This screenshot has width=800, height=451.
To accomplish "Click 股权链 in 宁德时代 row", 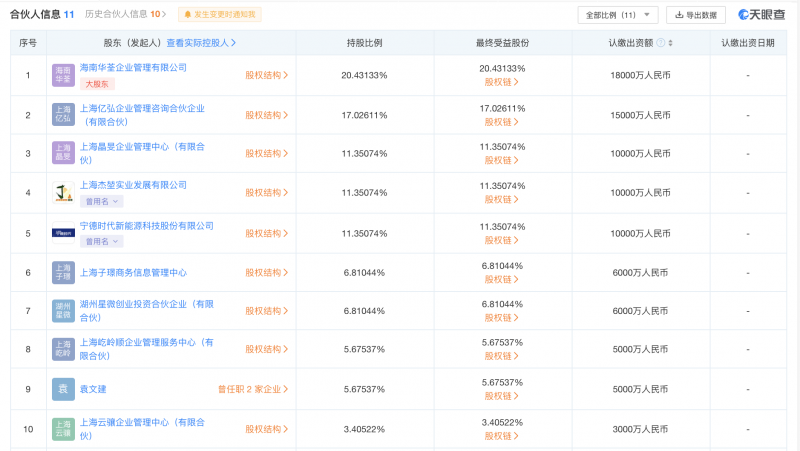I will pos(502,240).
